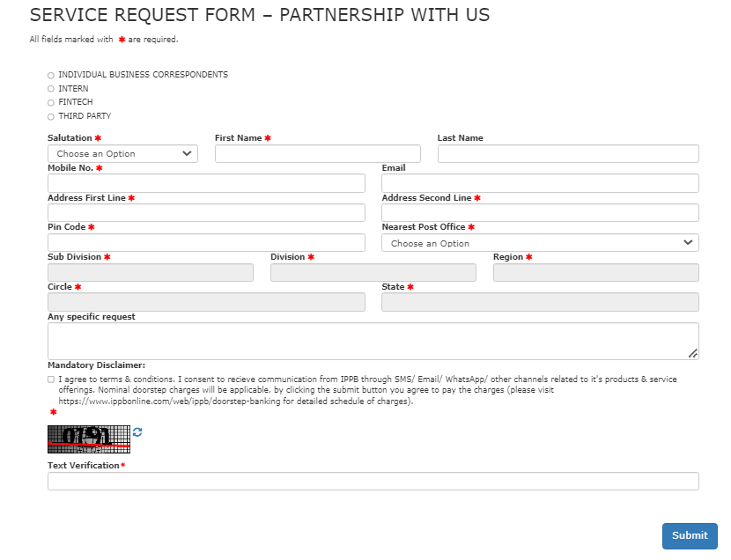Viewport: 731px width, 560px height.
Task: Click the First Name input field
Action: [317, 153]
